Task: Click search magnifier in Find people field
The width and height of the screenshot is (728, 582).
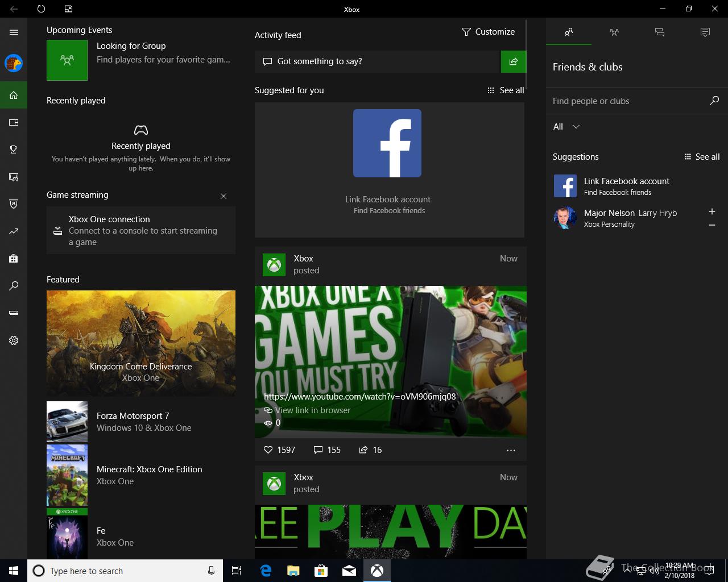Action: (714, 101)
